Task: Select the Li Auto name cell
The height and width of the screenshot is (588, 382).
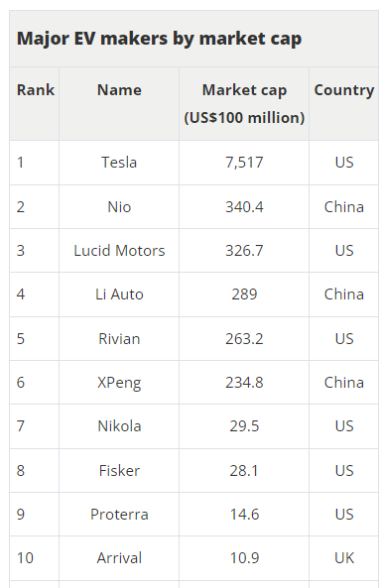Action: click(x=119, y=294)
